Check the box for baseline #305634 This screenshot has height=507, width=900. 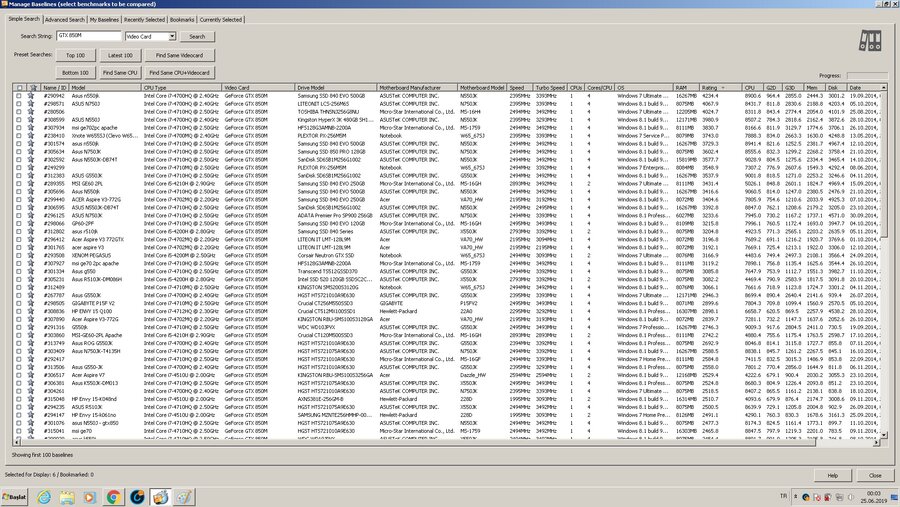[x=19, y=152]
